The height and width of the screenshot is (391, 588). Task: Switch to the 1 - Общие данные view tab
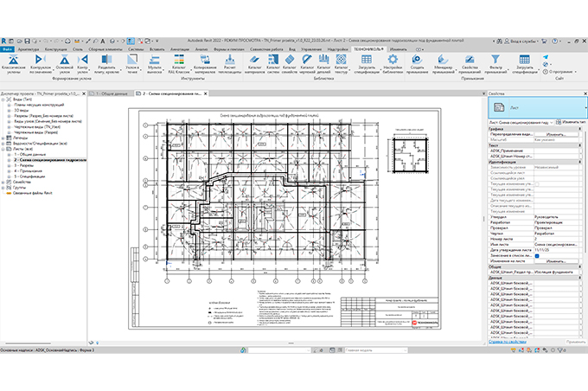pyautogui.click(x=113, y=93)
